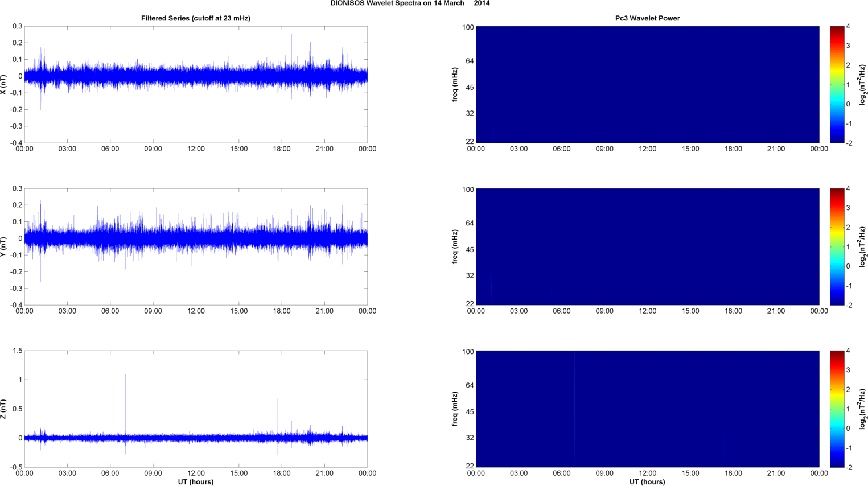Click '09:00' tick under top spectrogram

[604, 149]
